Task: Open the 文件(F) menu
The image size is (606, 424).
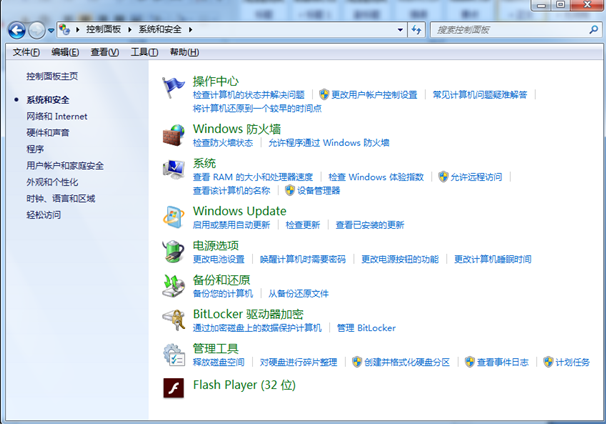Action: pos(26,52)
